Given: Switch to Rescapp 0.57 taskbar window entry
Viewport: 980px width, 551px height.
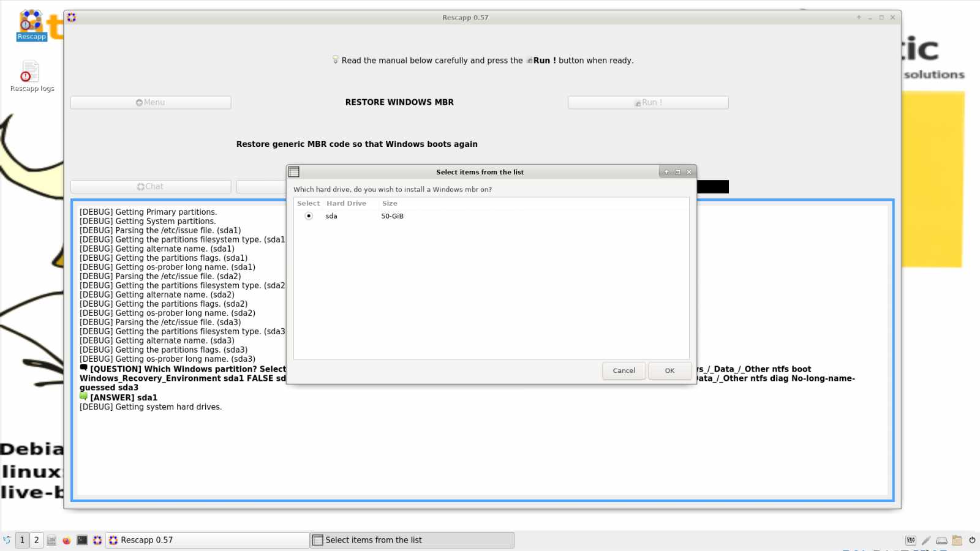Looking at the screenshot, I should [208, 540].
